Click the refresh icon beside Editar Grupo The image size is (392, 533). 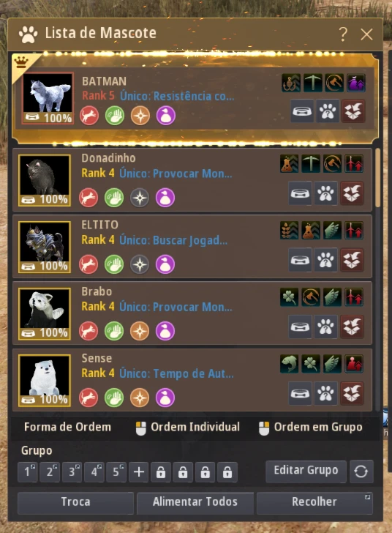point(361,471)
